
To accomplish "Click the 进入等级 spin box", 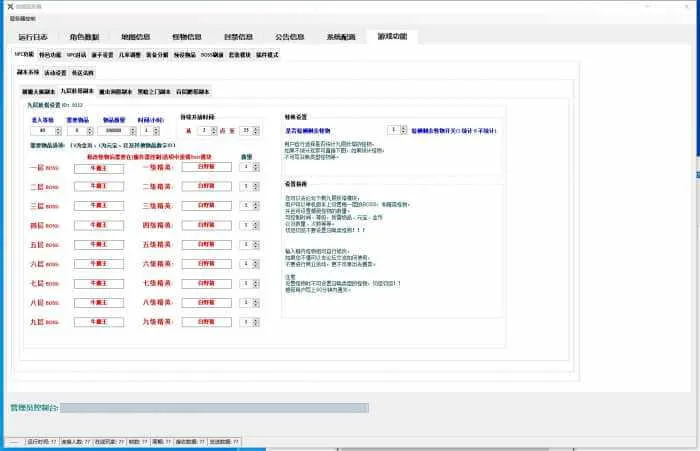I will pos(46,131).
